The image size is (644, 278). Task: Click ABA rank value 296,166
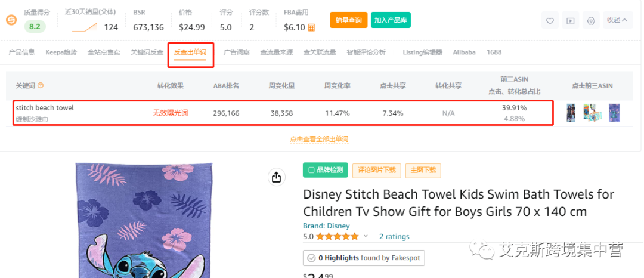point(226,113)
